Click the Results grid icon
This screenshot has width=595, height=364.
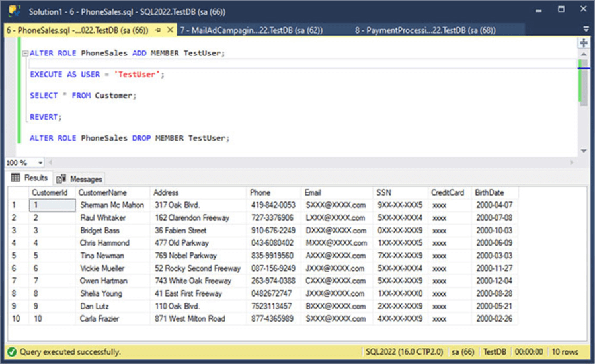pos(15,178)
